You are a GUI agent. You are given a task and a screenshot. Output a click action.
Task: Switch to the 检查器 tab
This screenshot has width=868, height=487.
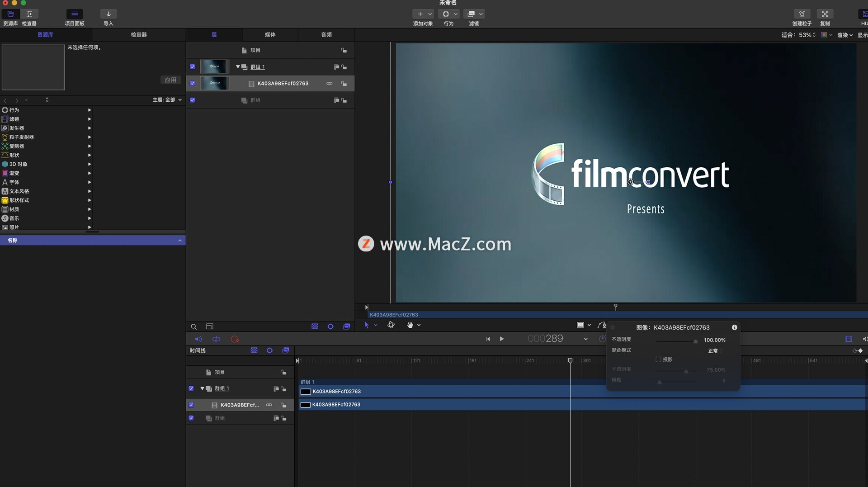pos(139,35)
